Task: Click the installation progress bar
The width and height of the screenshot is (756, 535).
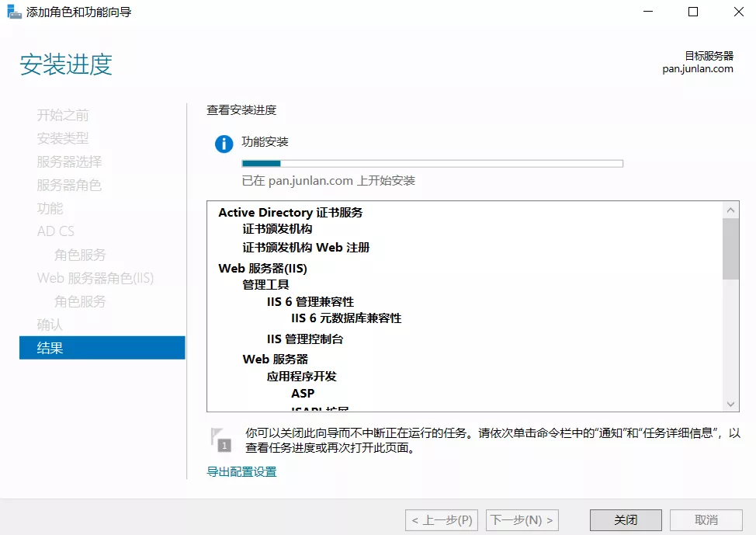Action: pos(432,164)
